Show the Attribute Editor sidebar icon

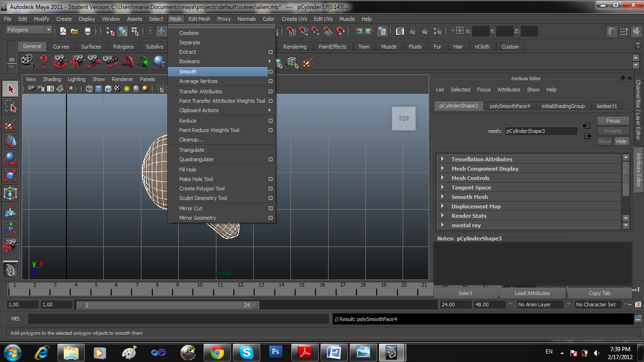(x=612, y=31)
